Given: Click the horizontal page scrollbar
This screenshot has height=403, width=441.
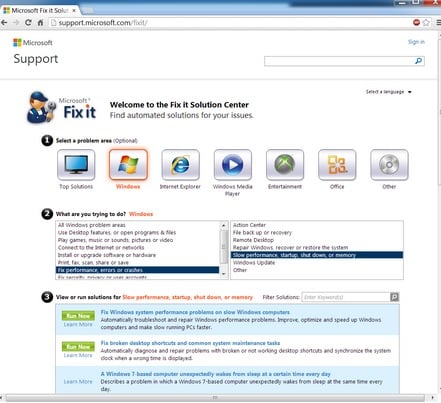Looking at the screenshot, I should pyautogui.click(x=215, y=398).
